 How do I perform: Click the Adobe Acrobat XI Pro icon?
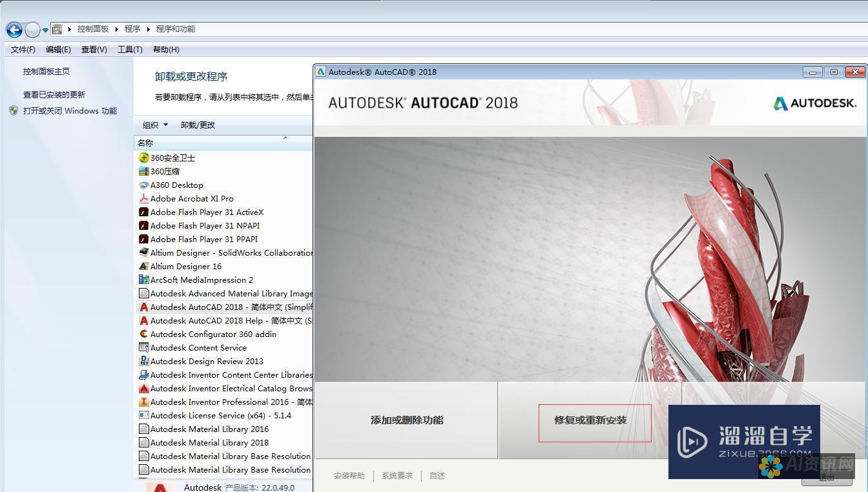click(x=143, y=198)
